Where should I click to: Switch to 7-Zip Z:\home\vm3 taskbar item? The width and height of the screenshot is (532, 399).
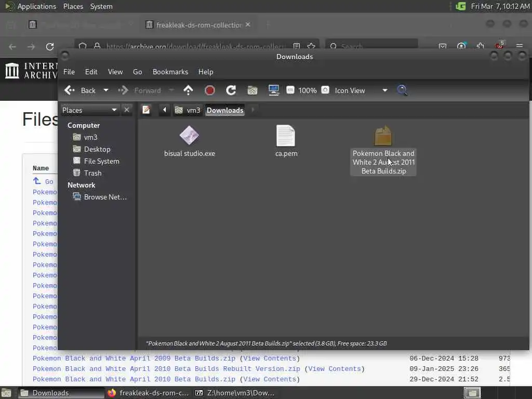click(x=235, y=393)
